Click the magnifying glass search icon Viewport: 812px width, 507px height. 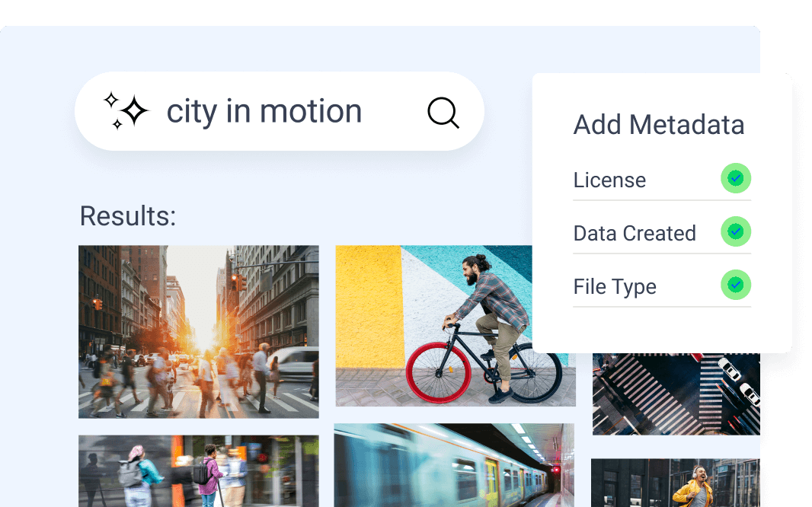coord(443,112)
